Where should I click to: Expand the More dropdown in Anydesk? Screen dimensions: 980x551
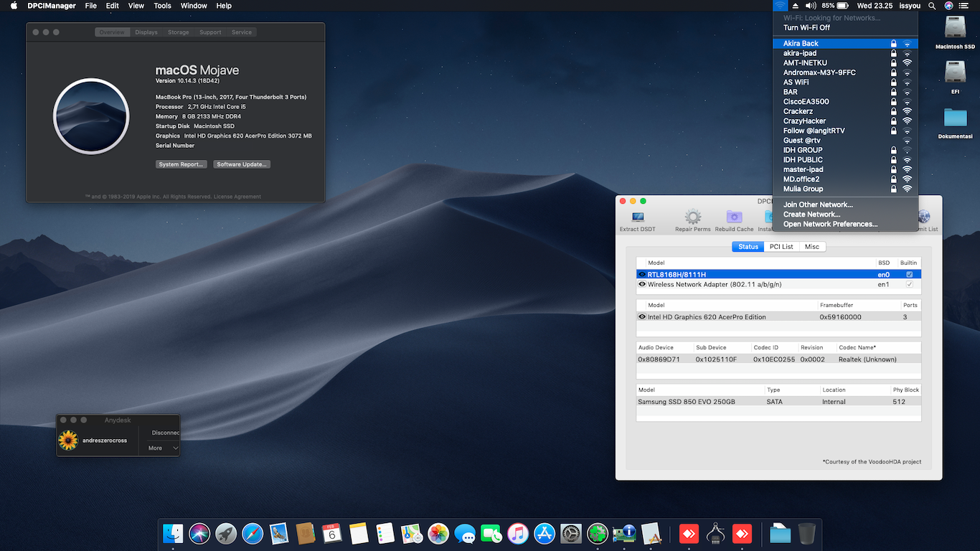164,448
